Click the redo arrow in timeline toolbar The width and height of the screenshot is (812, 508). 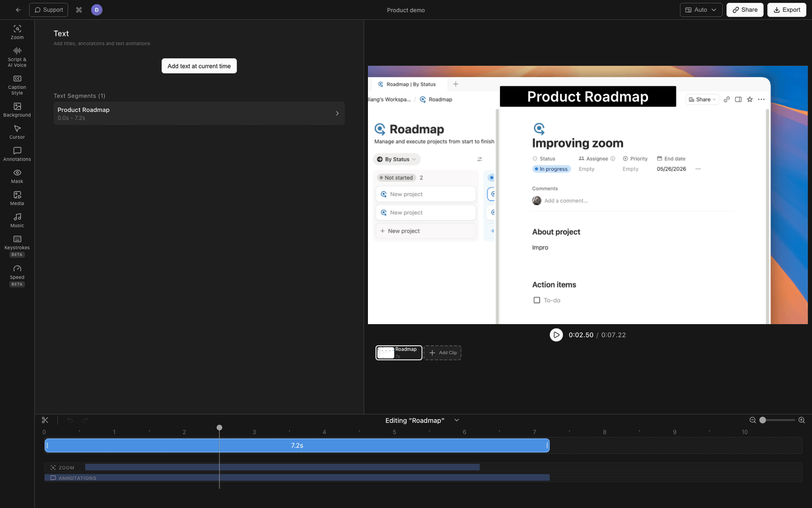(85, 420)
